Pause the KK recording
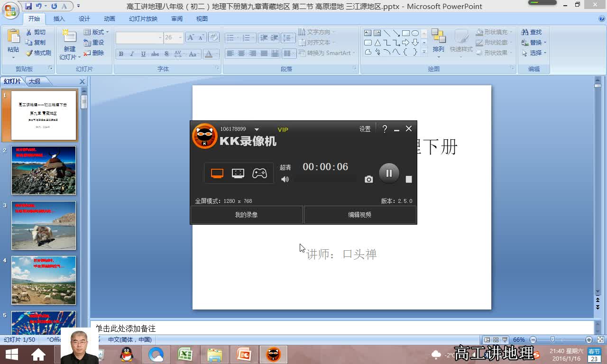Viewport: 607px width, 364px height. (x=389, y=173)
